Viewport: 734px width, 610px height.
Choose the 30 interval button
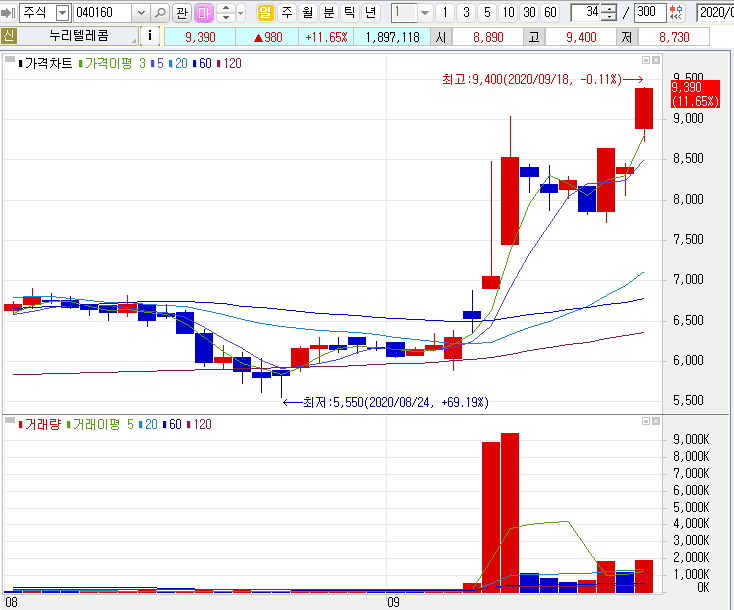tap(529, 13)
